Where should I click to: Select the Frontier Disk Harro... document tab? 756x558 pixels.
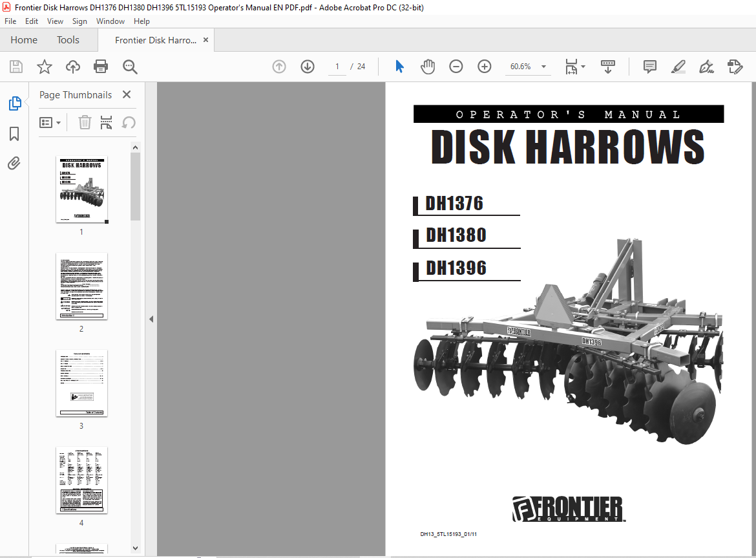click(155, 40)
